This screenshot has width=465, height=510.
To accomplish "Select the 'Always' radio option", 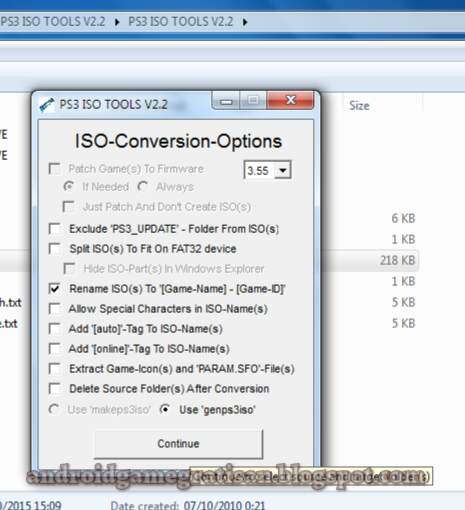I will (x=143, y=186).
